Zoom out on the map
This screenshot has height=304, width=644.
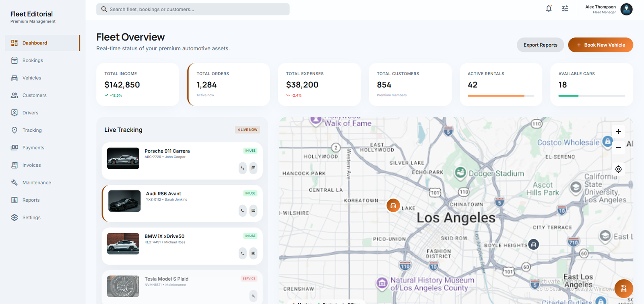pos(618,148)
